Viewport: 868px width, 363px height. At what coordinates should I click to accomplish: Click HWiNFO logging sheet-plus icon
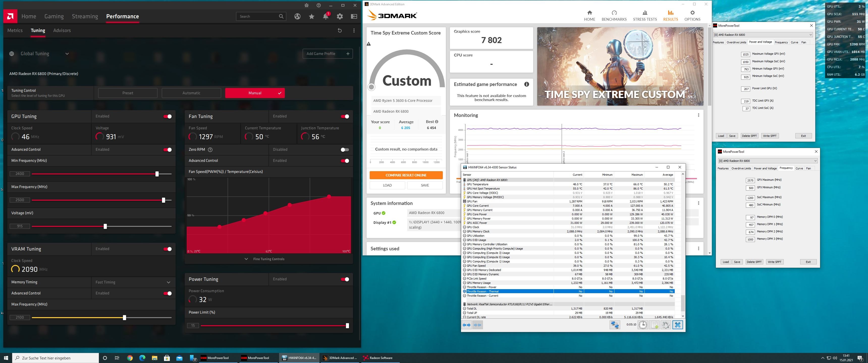(654, 325)
